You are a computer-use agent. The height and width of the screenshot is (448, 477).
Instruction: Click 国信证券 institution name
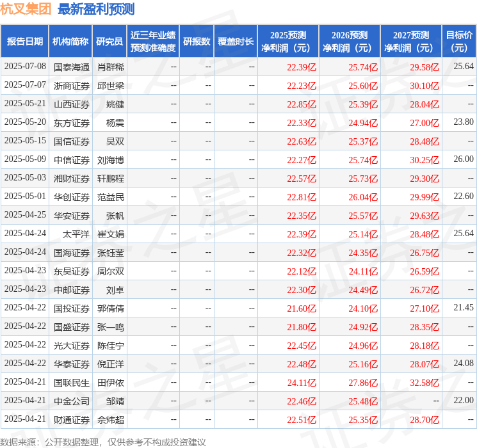(x=72, y=141)
